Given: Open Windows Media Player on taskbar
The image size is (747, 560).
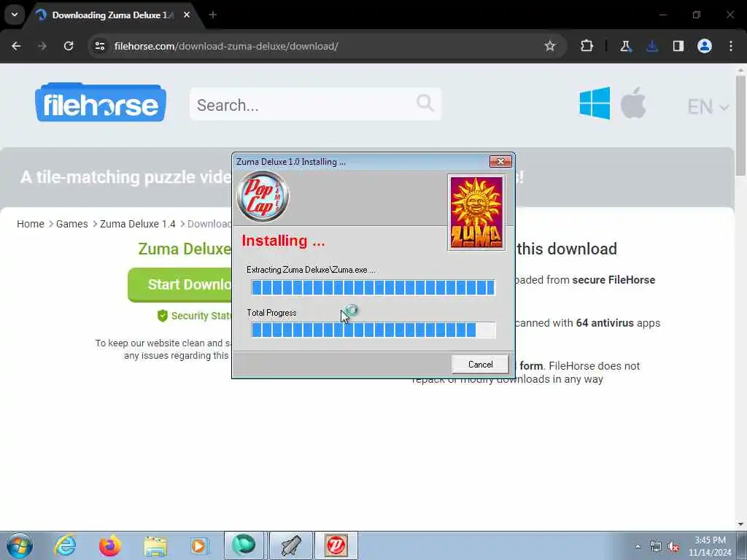Looking at the screenshot, I should click(x=198, y=545).
